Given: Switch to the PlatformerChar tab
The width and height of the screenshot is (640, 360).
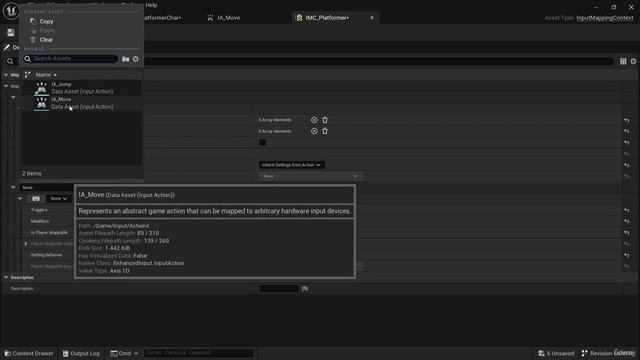Looking at the screenshot, I should (162, 18).
